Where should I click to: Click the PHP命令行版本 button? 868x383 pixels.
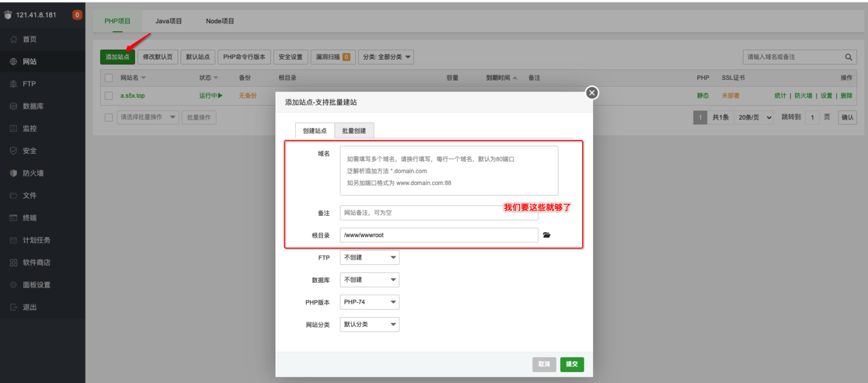244,57
